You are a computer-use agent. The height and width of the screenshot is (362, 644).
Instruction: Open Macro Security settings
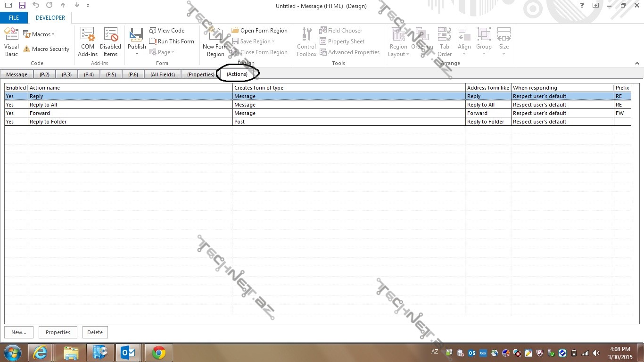[x=46, y=49]
